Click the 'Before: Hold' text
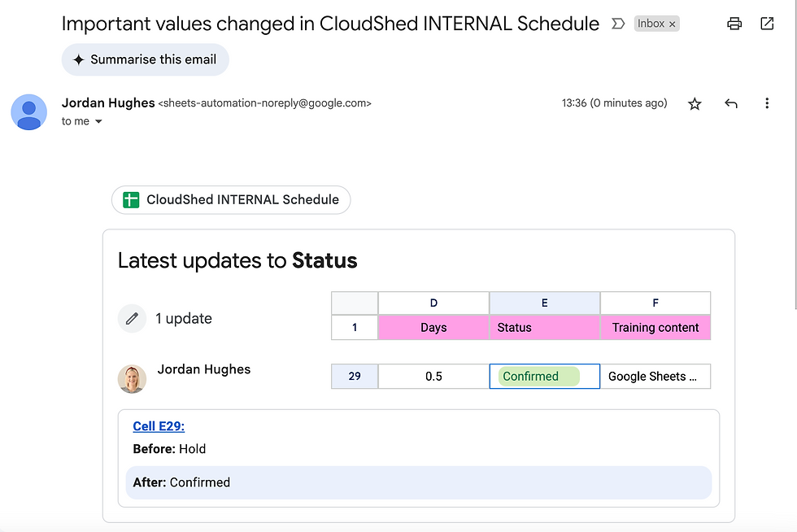The image size is (797, 532). [169, 449]
